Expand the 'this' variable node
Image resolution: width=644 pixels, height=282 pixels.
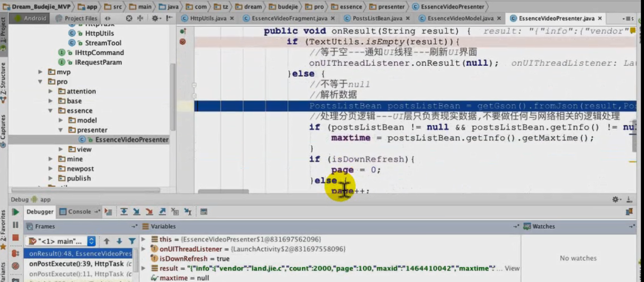(x=144, y=239)
